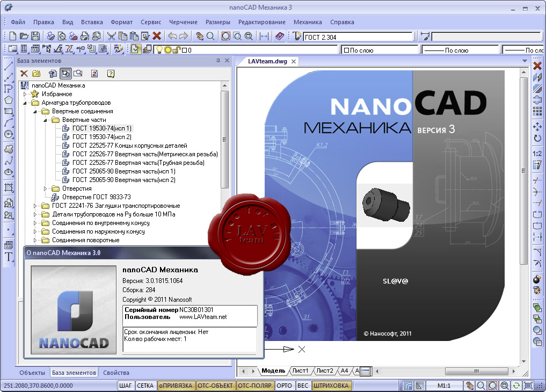This screenshot has height=392, width=546.
Task: Switch to Лист1 layout tab
Action: click(x=300, y=371)
